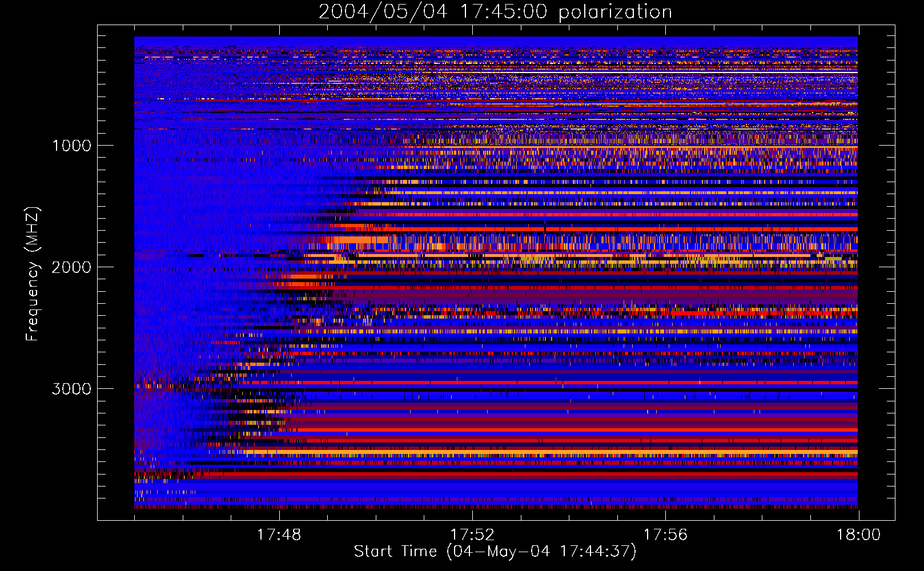Click the 3000 frequency tick label

tap(71, 389)
